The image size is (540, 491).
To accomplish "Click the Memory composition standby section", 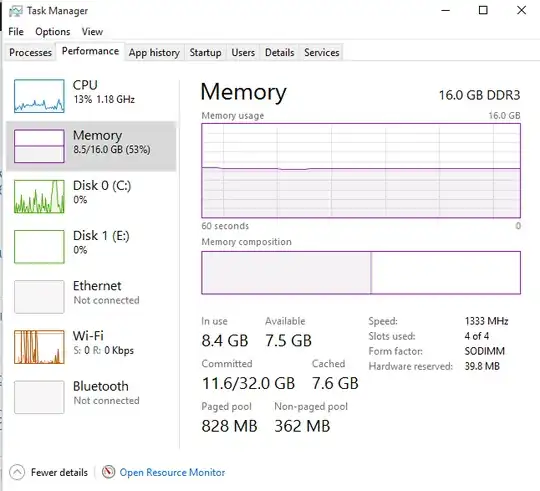I will [x=446, y=273].
